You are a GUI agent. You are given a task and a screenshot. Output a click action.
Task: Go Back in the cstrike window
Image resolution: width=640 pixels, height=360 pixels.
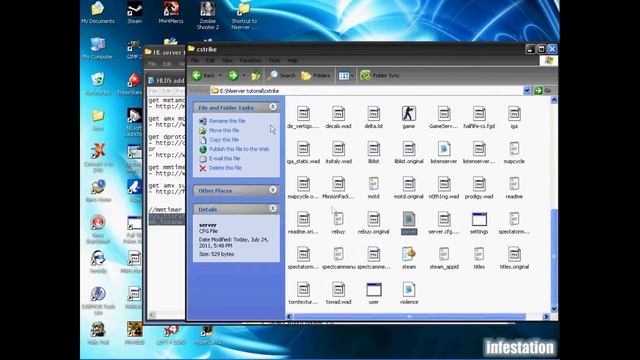[204, 76]
